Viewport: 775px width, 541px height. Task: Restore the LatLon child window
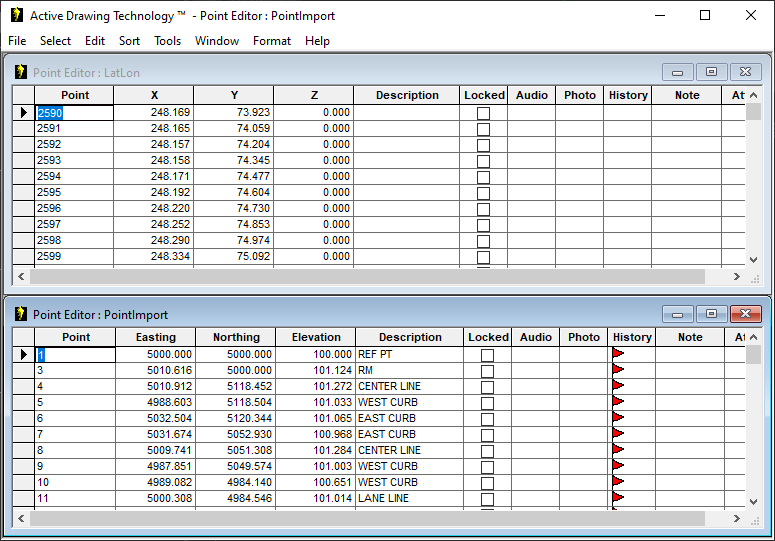pos(711,72)
